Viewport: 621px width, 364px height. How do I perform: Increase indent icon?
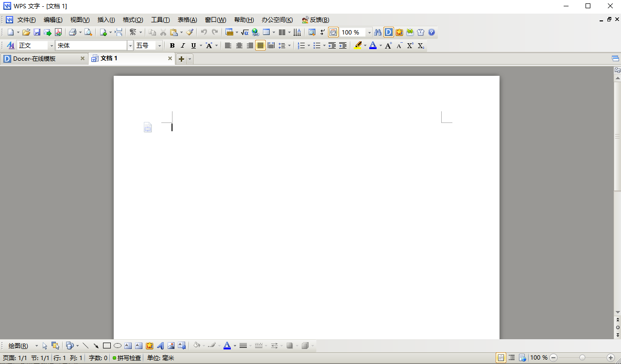pos(343,46)
